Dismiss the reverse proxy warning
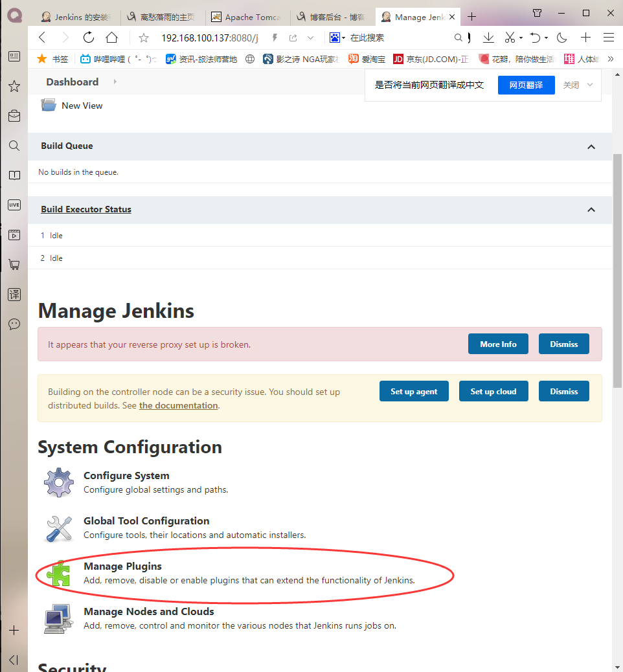The image size is (623, 672). [564, 344]
